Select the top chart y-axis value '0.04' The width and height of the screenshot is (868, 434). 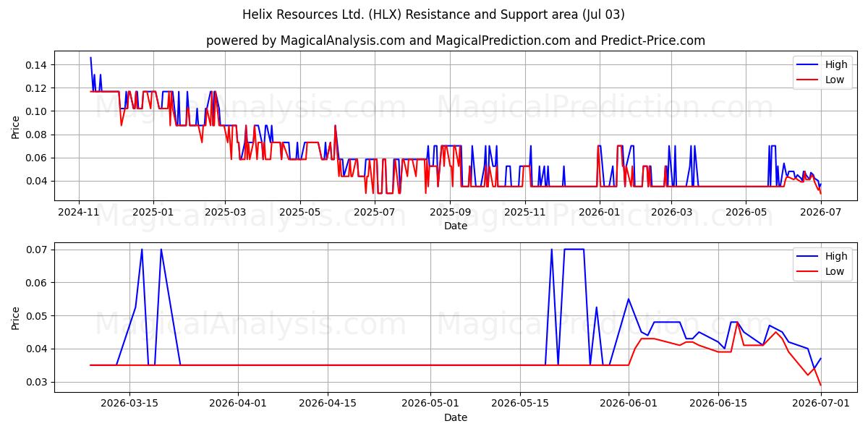[37, 181]
